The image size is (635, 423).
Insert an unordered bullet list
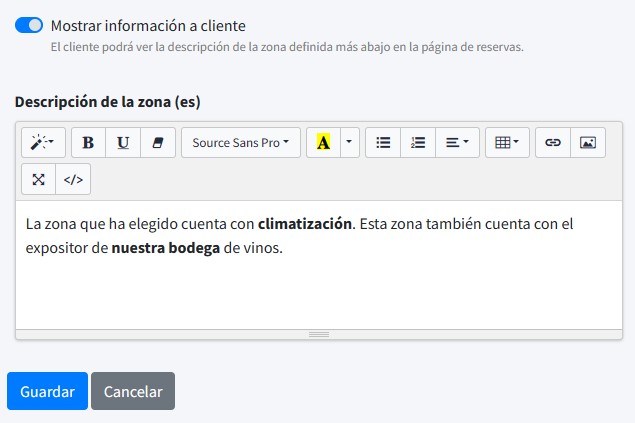382,143
